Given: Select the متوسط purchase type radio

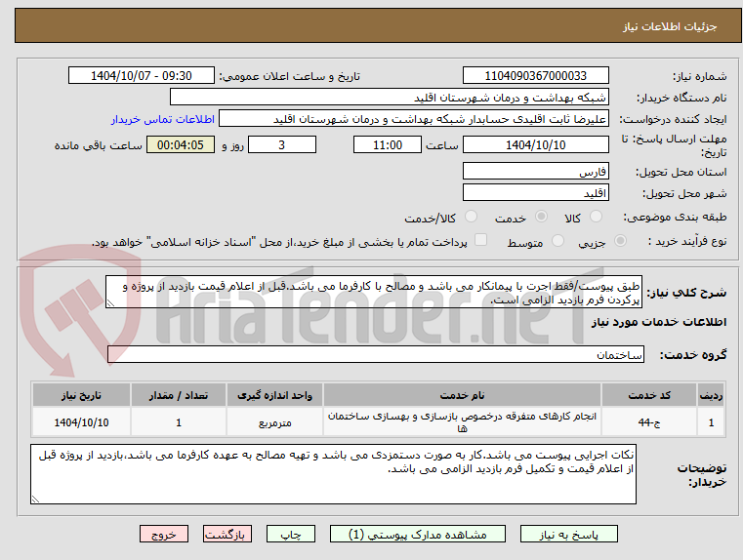Looking at the screenshot, I should pos(558,241).
